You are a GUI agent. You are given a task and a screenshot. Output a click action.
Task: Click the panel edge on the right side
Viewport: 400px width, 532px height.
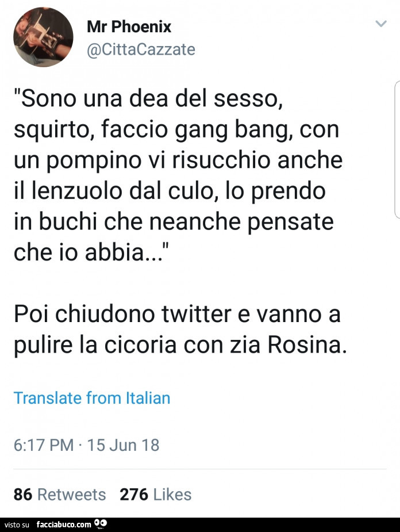397,150
